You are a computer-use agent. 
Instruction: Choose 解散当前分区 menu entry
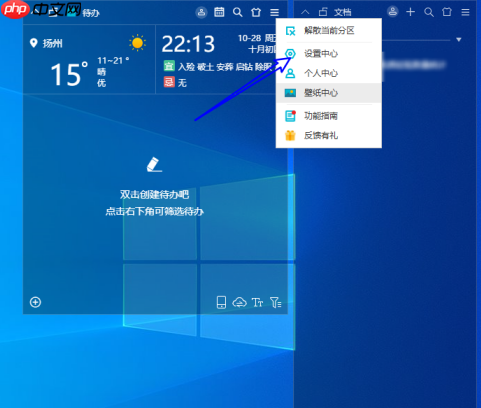(x=329, y=31)
